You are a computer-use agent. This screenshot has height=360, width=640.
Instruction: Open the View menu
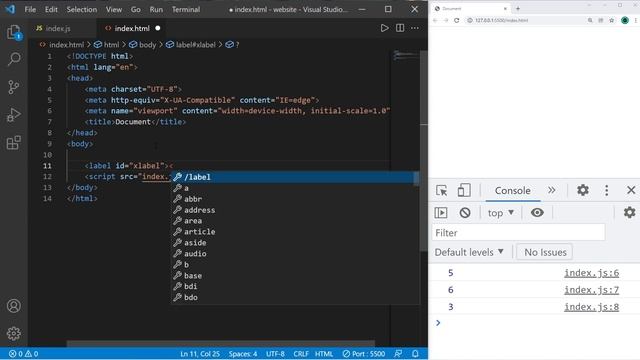point(114,9)
